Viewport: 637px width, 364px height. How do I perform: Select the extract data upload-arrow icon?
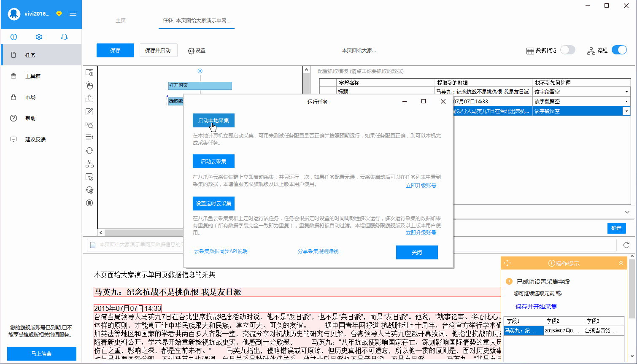pos(89,98)
